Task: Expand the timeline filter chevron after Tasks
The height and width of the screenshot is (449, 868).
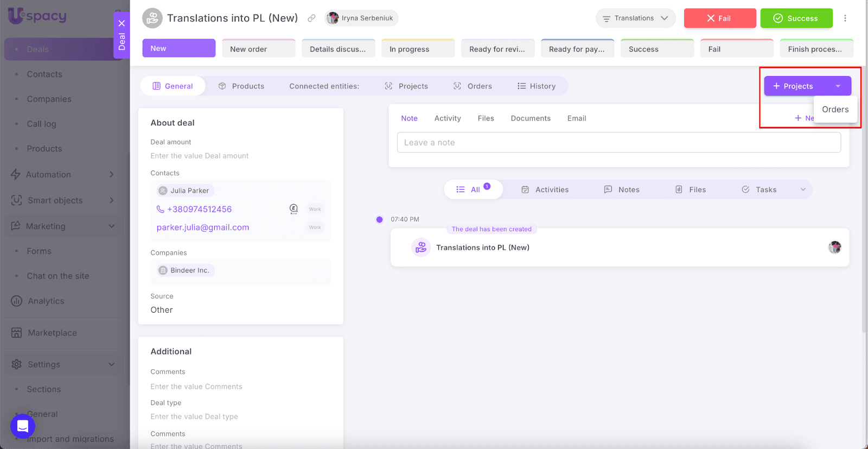Action: click(803, 189)
